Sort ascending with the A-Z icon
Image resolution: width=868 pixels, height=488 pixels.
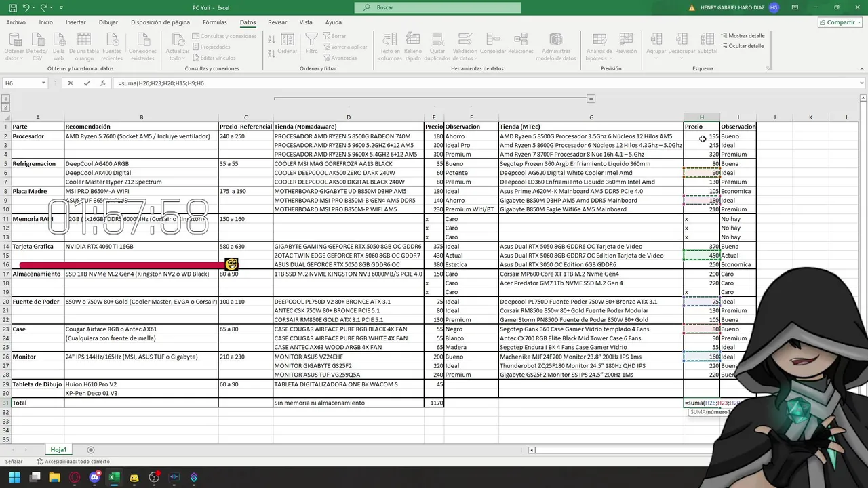tap(272, 39)
